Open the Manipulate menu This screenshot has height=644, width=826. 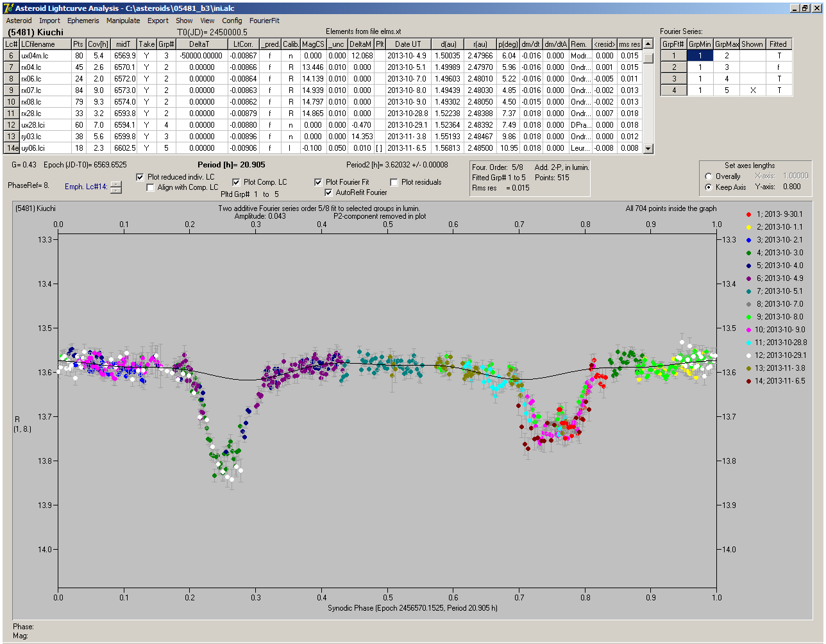pos(123,21)
